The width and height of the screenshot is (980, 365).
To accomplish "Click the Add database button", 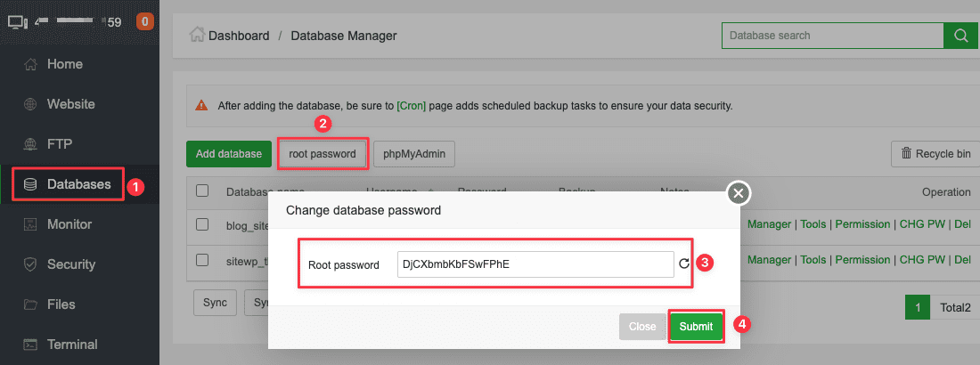I will coord(229,154).
